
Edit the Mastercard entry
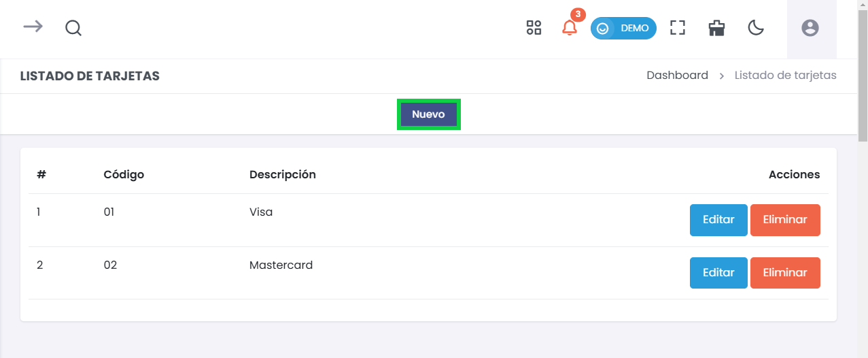(718, 273)
